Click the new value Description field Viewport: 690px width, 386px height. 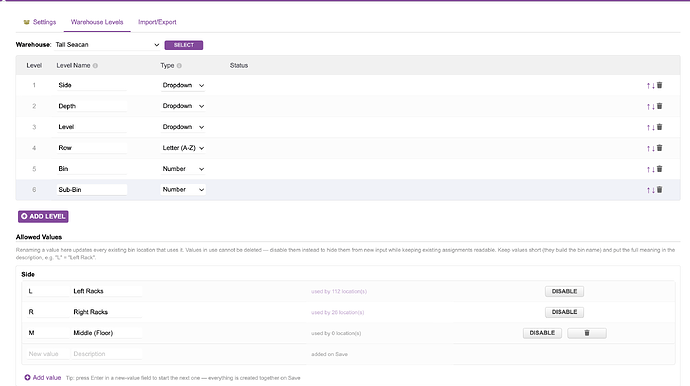[x=106, y=354]
